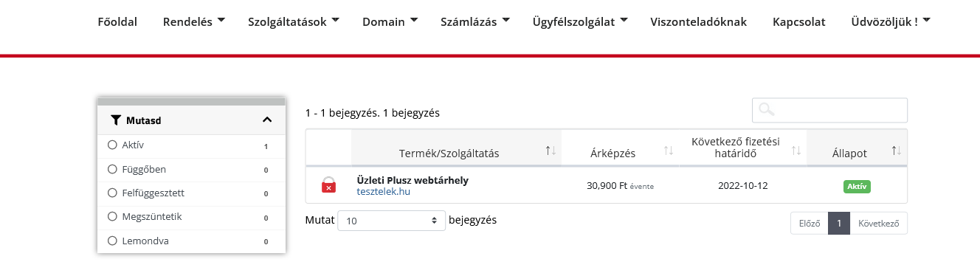Click the filter funnel icon beside Mutasd

[x=116, y=120]
